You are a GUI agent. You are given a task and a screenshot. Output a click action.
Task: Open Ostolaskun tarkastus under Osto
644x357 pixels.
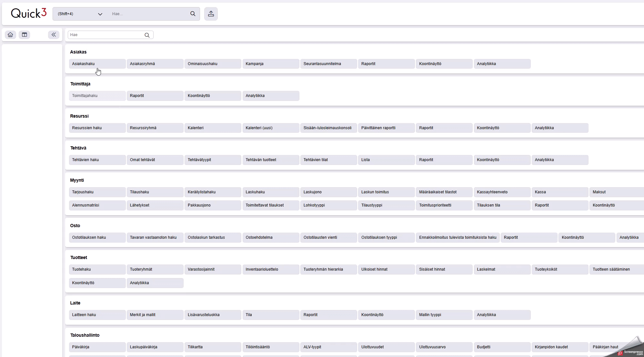coord(213,237)
